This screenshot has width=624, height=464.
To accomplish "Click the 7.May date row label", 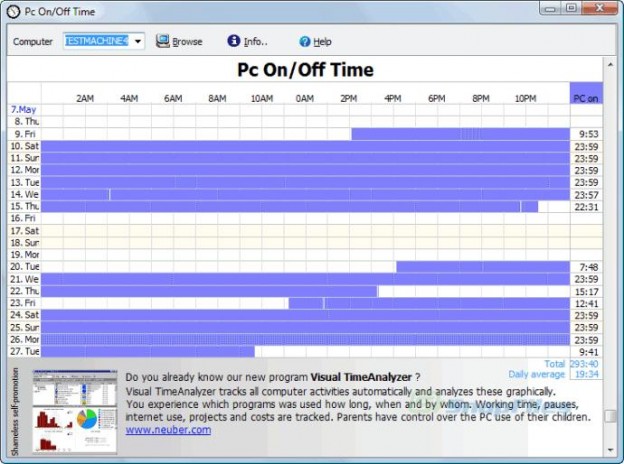I will (x=23, y=109).
